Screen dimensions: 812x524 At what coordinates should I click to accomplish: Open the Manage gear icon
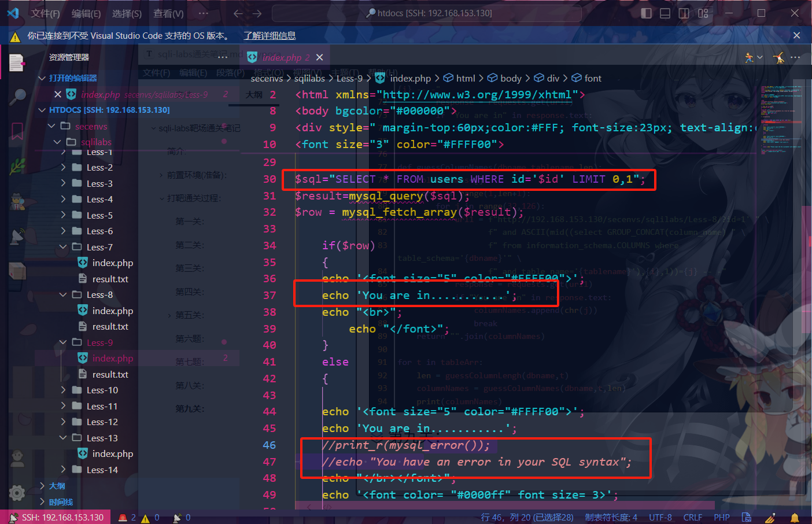[x=17, y=493]
